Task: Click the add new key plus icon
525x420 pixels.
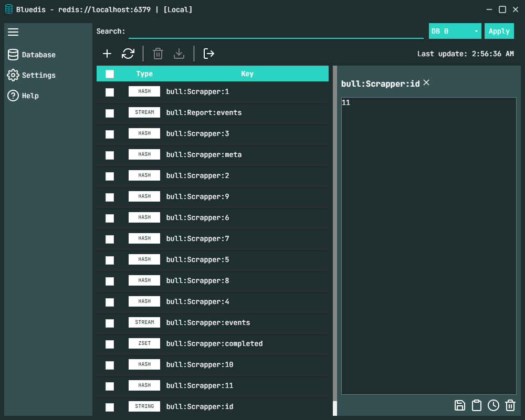Action: pos(107,54)
